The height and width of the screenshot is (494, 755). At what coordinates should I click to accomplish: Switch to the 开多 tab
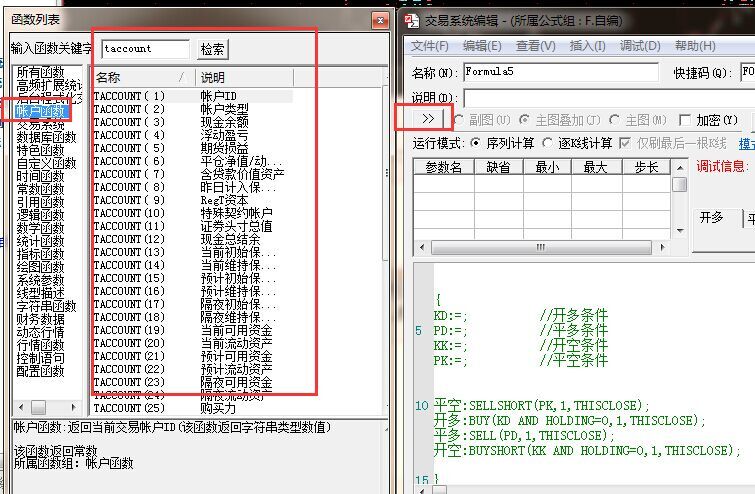tap(712, 217)
